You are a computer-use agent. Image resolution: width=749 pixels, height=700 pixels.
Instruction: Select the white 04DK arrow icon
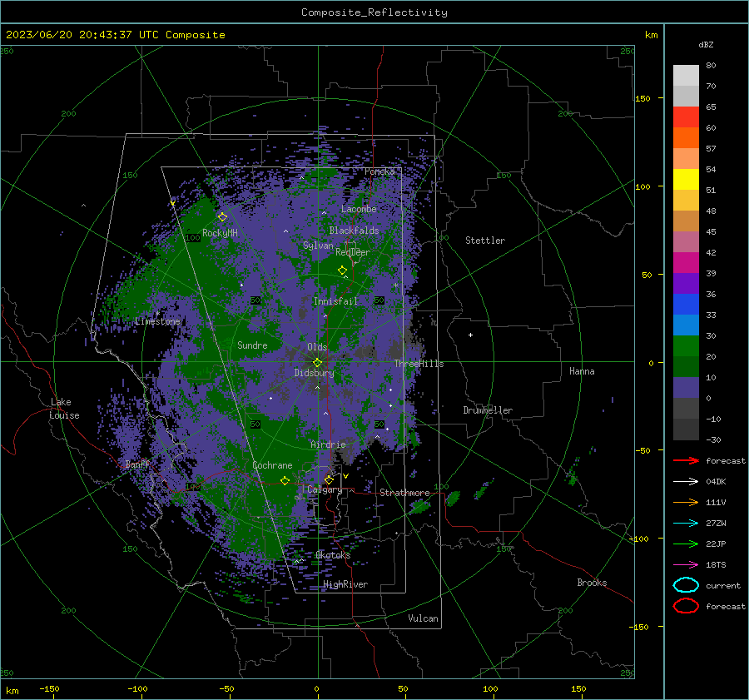tap(686, 482)
